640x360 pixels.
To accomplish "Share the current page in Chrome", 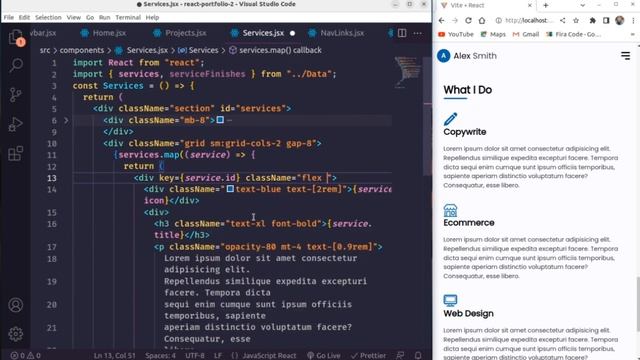I will [562, 20].
